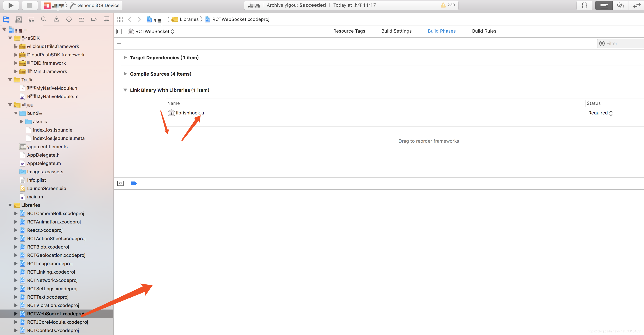The height and width of the screenshot is (335, 644).
Task: Expand RCTWebSocket.xcodeproj in navigator
Action: click(16, 314)
